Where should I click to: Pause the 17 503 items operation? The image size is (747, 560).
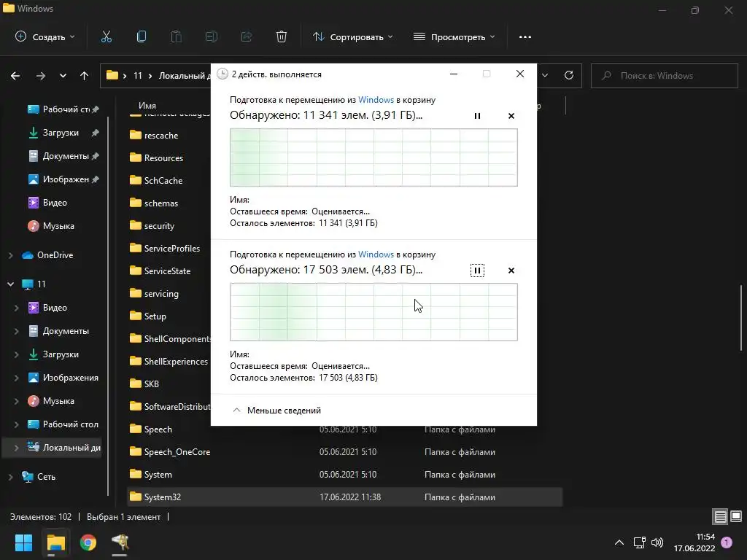pos(477,271)
